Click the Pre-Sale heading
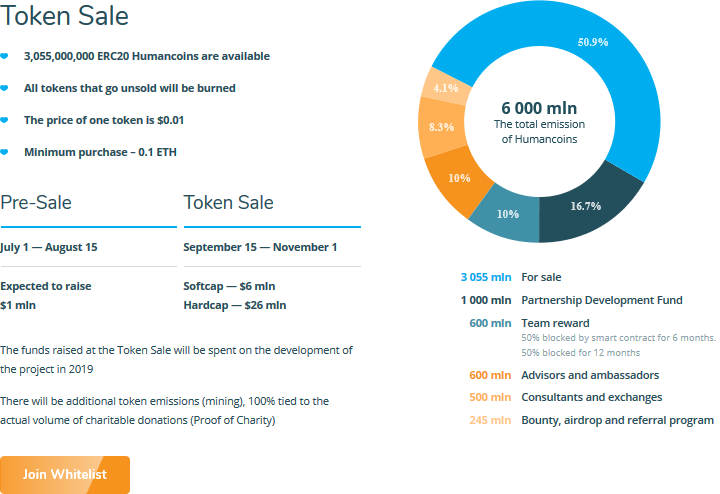 point(36,202)
